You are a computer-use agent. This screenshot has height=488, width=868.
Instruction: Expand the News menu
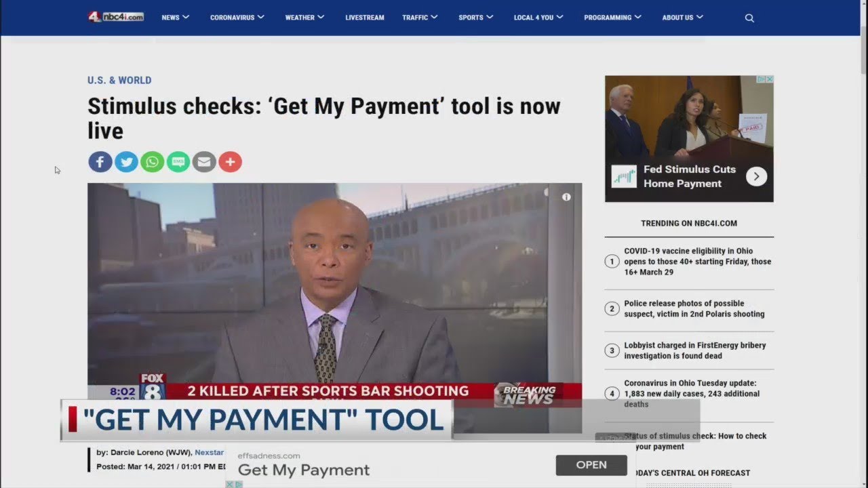point(175,18)
